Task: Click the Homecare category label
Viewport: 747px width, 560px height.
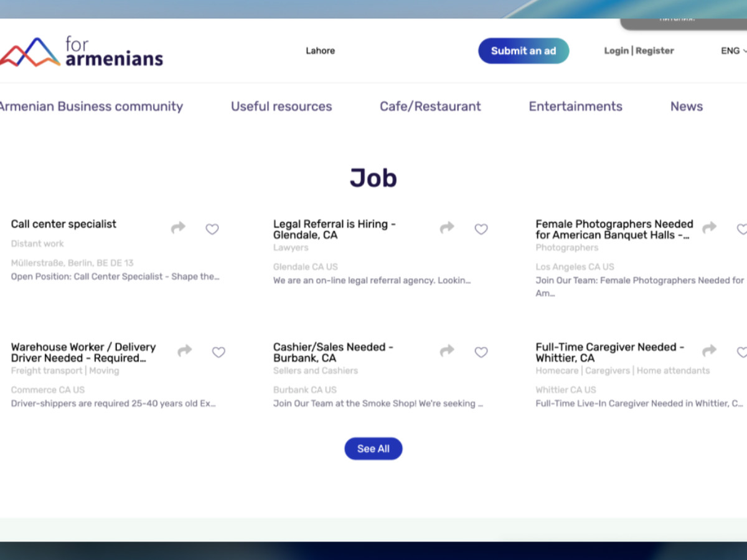Action: (x=557, y=371)
